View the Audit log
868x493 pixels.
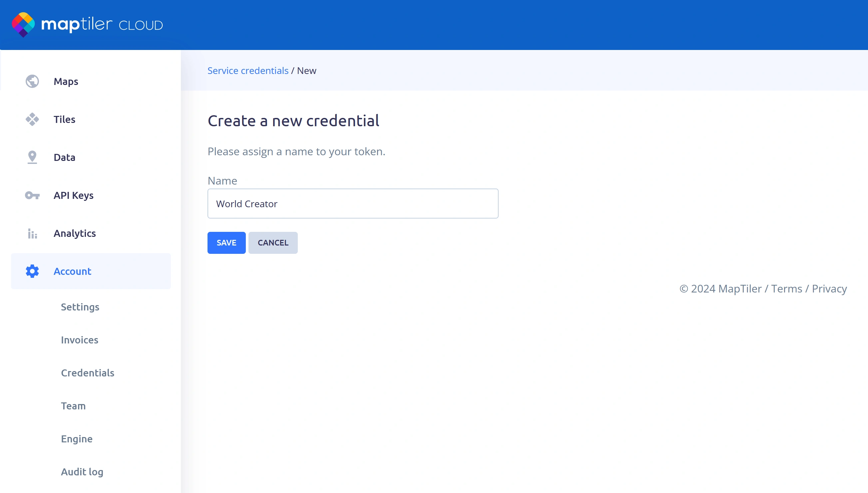82,472
